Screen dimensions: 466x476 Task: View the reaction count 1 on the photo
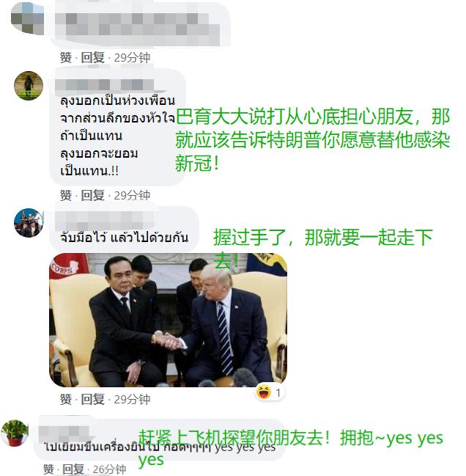pos(278,393)
